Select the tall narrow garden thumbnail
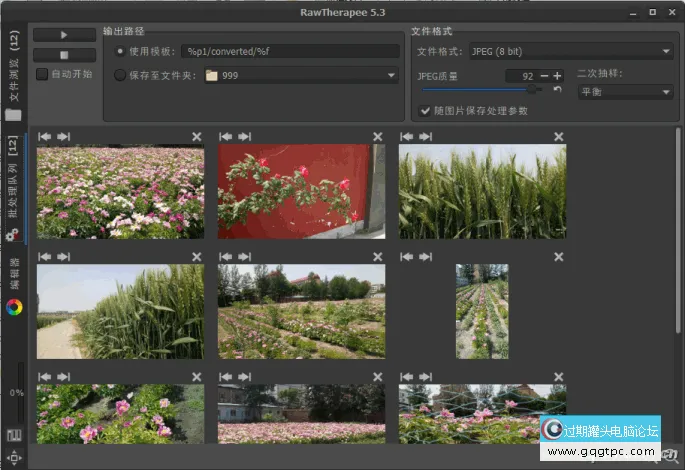The image size is (685, 470). click(x=482, y=311)
